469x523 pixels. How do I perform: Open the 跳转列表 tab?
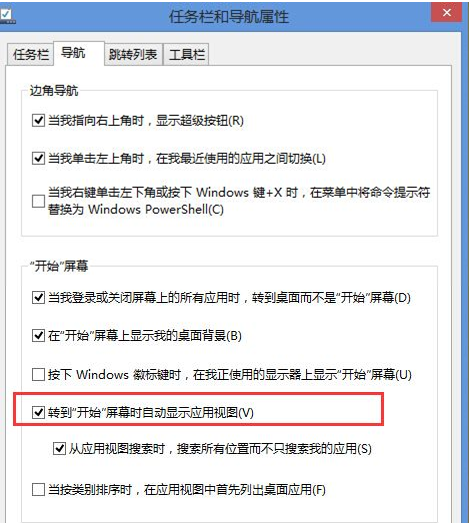(x=133, y=54)
